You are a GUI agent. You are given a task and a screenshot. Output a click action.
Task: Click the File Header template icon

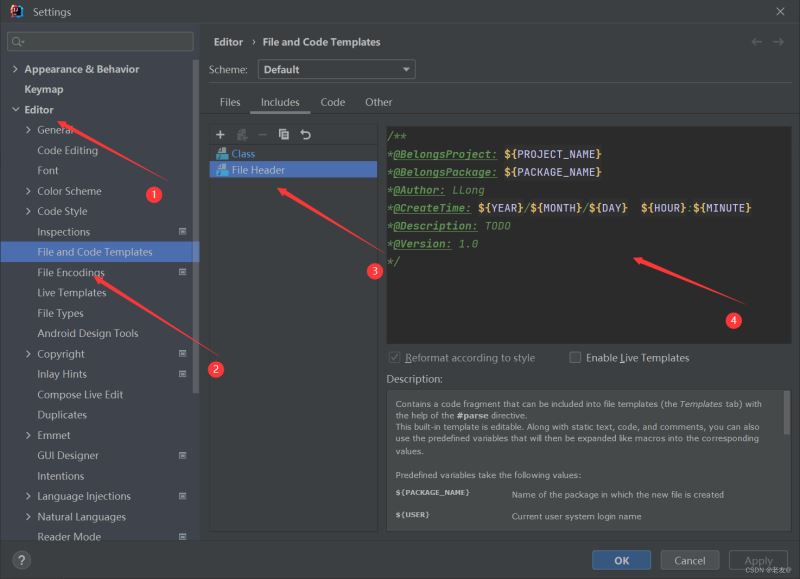(x=222, y=170)
